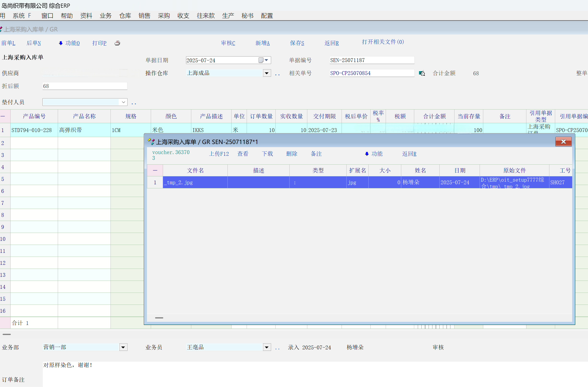Click the 功能 arrow in the attachment dialog
588x387 pixels.
point(374,154)
